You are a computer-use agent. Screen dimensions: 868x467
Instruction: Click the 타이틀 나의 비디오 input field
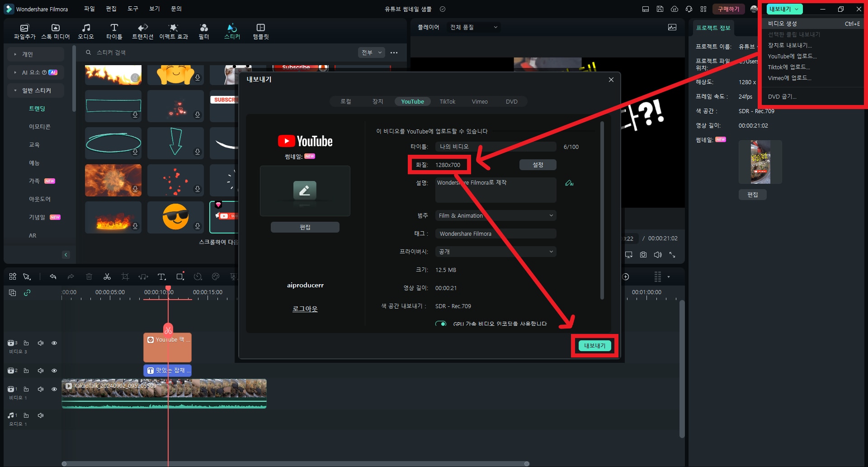pyautogui.click(x=495, y=147)
